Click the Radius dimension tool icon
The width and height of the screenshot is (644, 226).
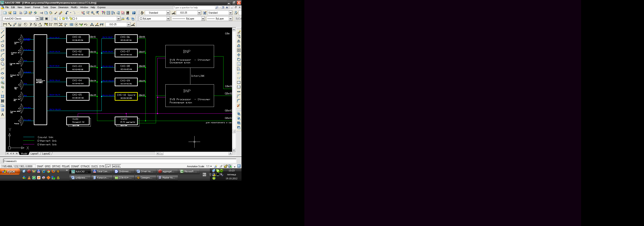click(x=26, y=24)
